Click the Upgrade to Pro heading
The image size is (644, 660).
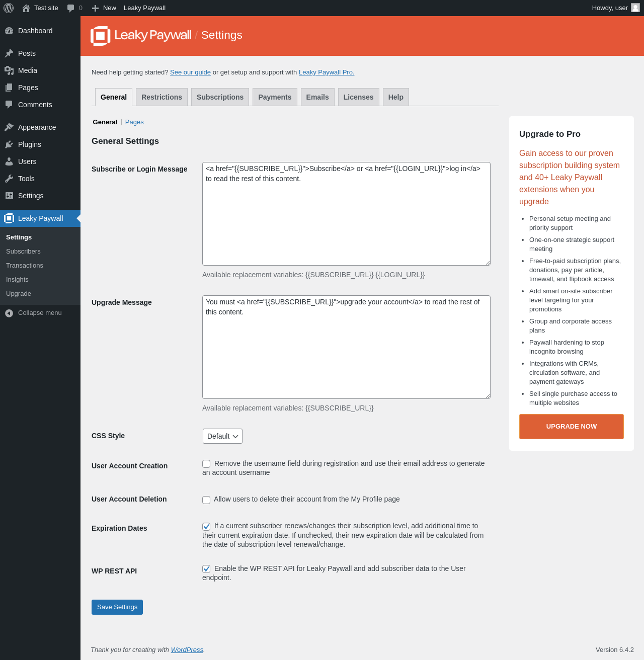point(550,134)
